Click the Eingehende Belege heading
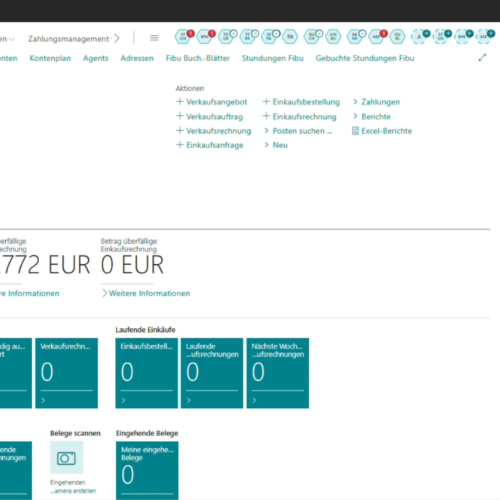Screen dimensions: 500x500 coord(147,433)
